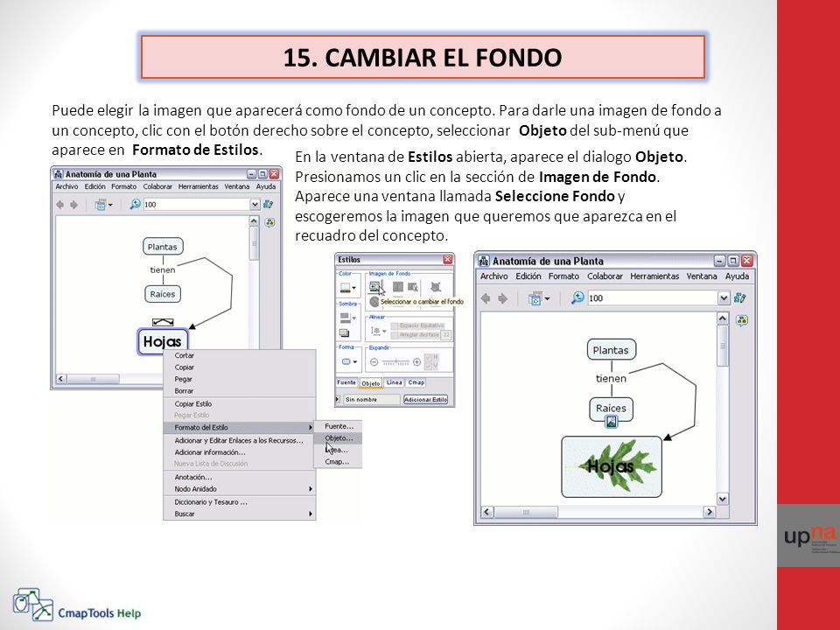Toggle the 'Arreglar desfase' checkbox in Alinear
Image resolution: width=840 pixels, height=630 pixels.
pos(395,335)
